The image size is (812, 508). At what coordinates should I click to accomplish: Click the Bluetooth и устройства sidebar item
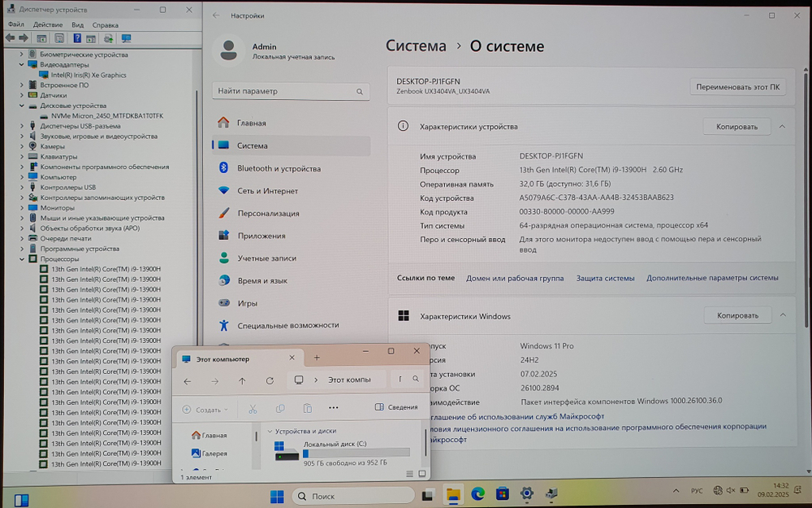[279, 168]
